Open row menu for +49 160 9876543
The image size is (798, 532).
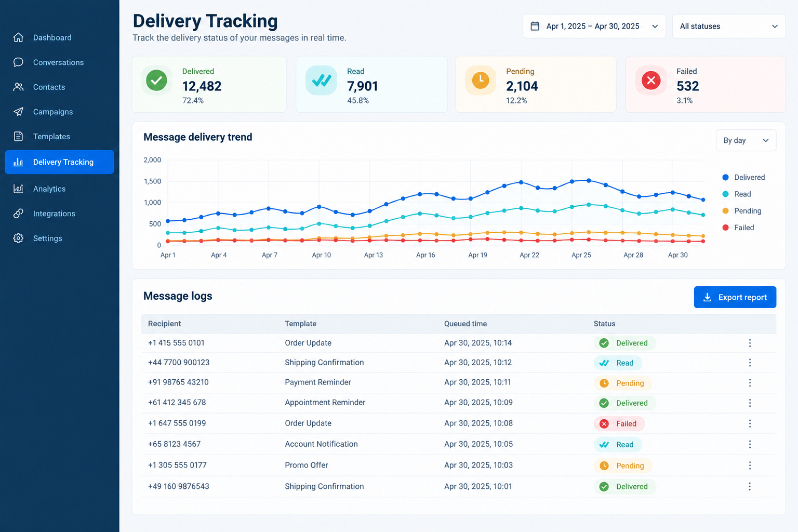[750, 486]
